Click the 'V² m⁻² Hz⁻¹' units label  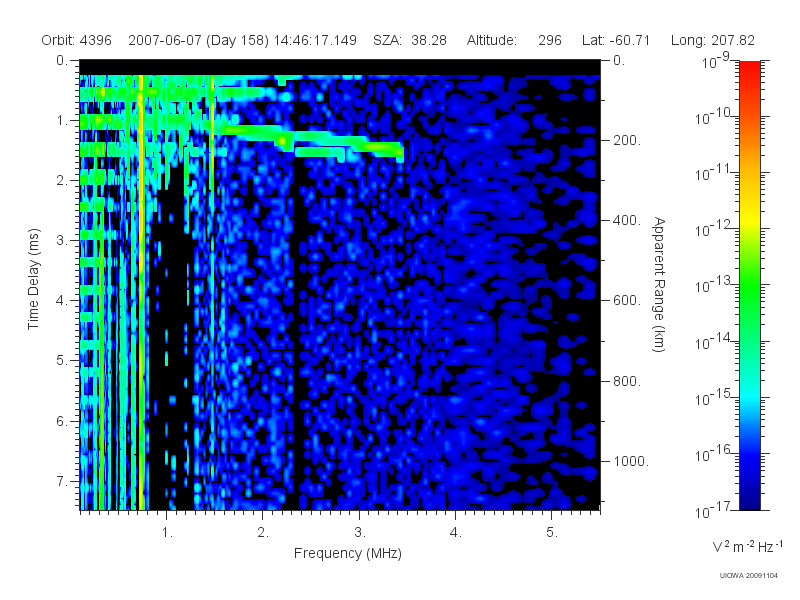point(747,546)
